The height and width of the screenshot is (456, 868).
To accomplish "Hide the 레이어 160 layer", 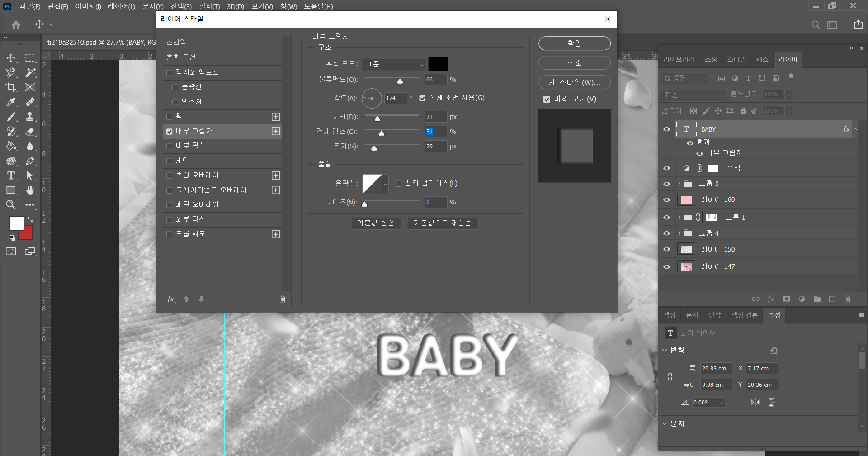I will pyautogui.click(x=667, y=199).
